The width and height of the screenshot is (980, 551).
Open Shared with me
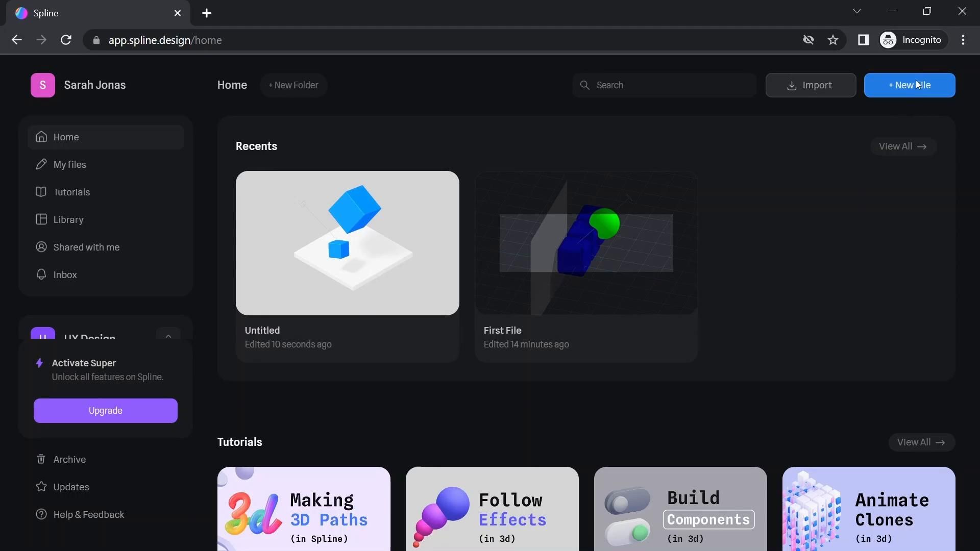[x=106, y=247]
